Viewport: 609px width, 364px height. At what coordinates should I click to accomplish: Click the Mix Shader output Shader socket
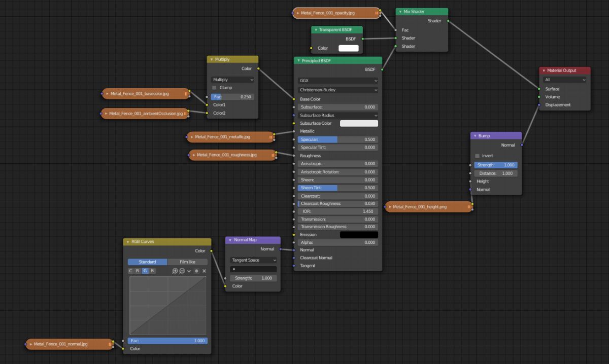pyautogui.click(x=448, y=21)
